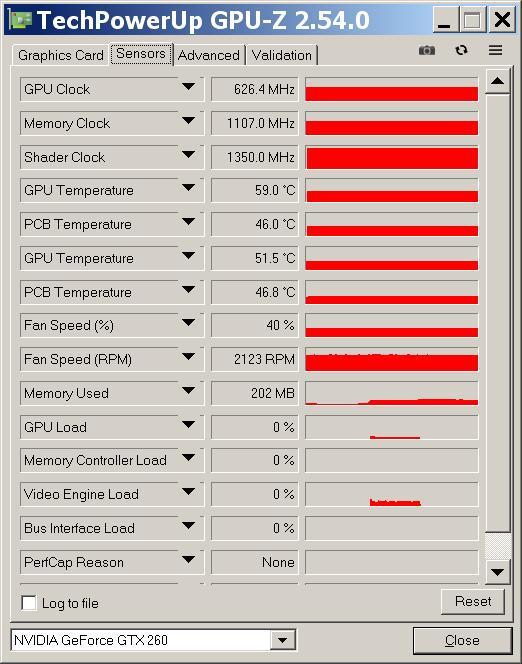Screen dimensions: 522x664
Task: Open the Advanced tab
Action: pos(209,55)
